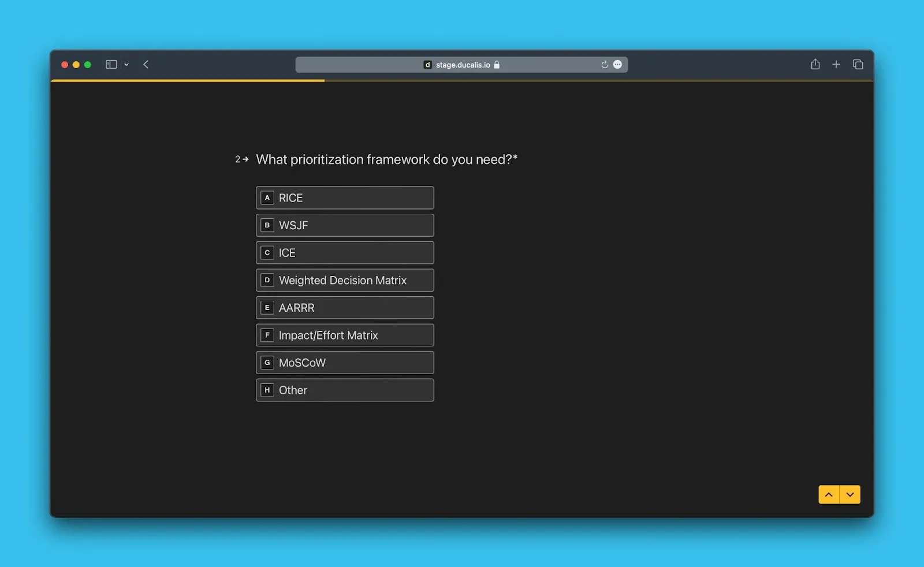This screenshot has height=567, width=924.
Task: Go to next question with down arrow
Action: click(850, 495)
